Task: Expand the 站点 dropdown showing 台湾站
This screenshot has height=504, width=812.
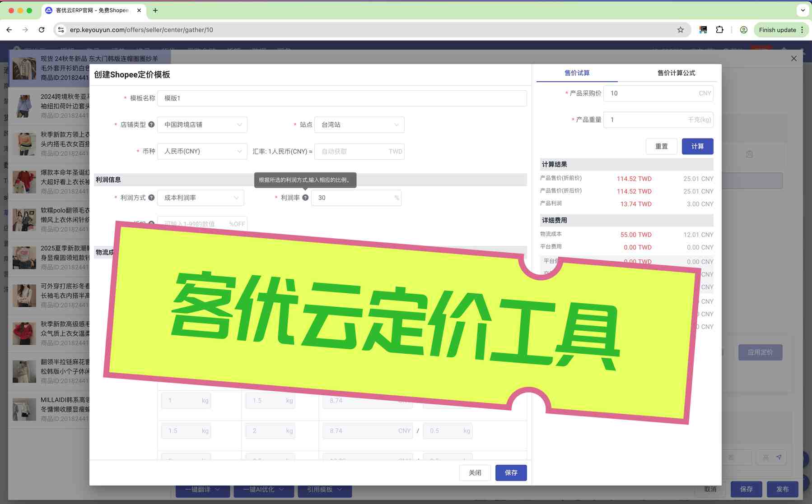Action: pyautogui.click(x=359, y=125)
